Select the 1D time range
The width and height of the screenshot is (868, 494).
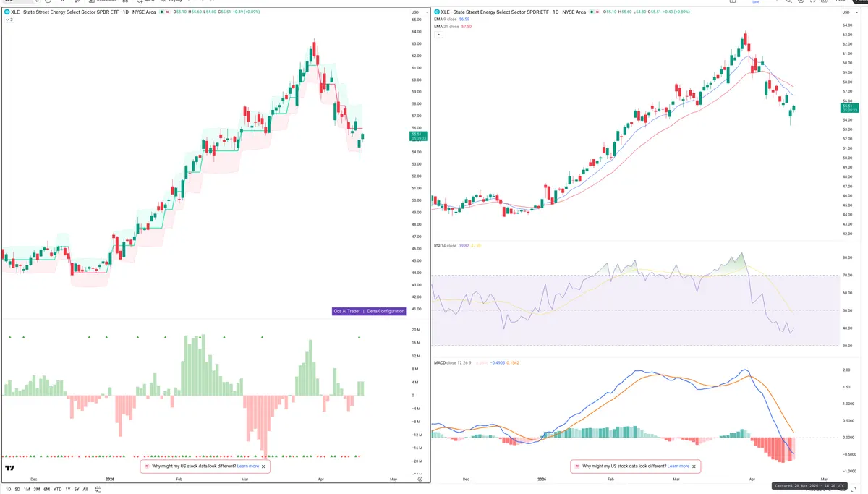coord(9,490)
